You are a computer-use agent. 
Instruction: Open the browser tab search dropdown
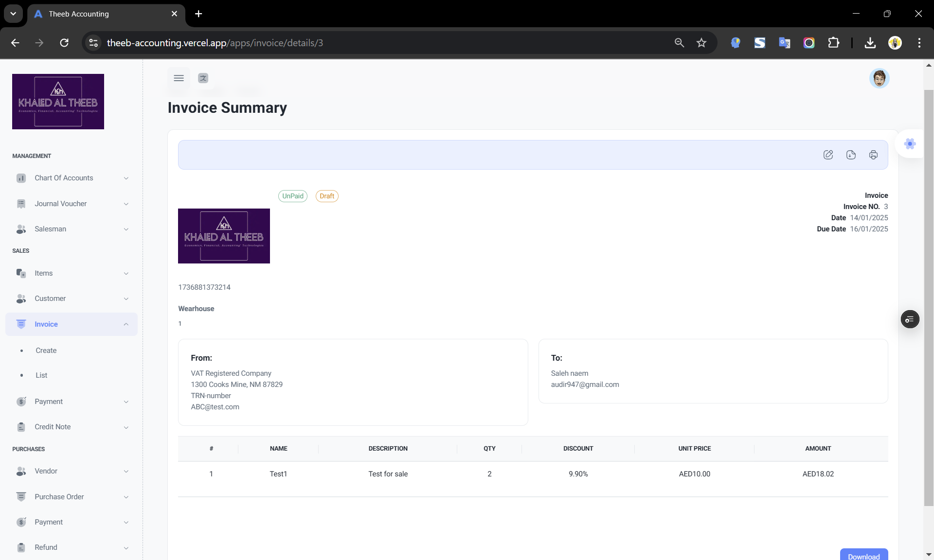pyautogui.click(x=13, y=14)
